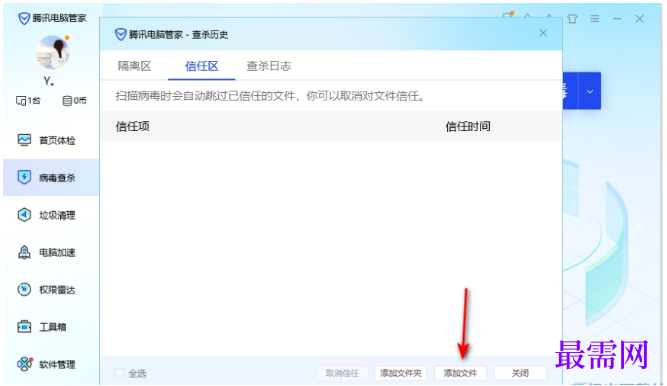The width and height of the screenshot is (667, 386).
Task: Open the skin shirt icon in title bar
Action: (x=572, y=19)
